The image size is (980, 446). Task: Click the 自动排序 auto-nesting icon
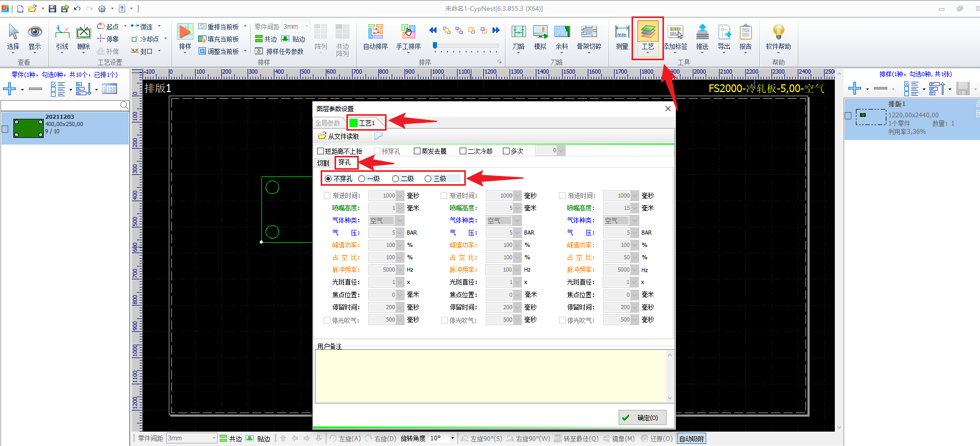coord(375,32)
